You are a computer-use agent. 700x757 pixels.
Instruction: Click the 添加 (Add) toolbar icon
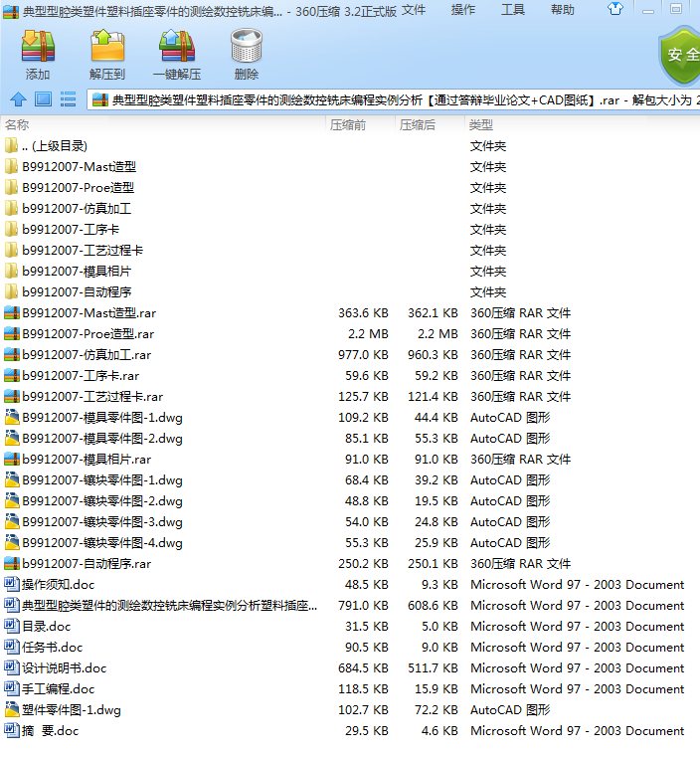coord(38,46)
